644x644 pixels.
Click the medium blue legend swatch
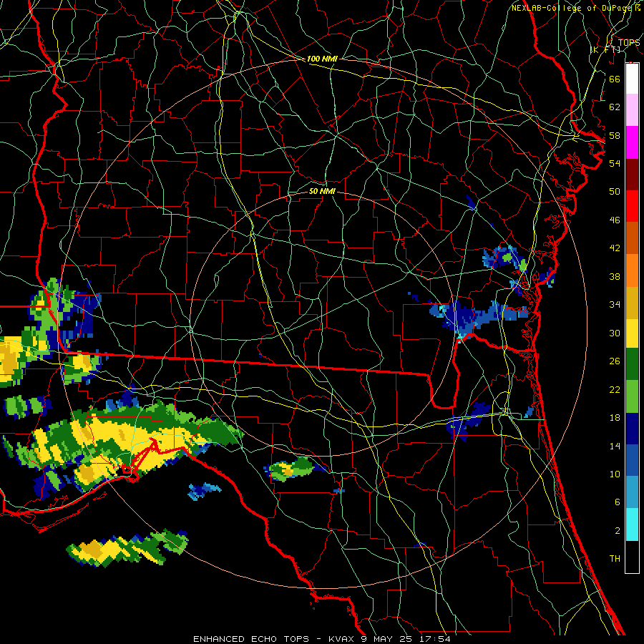click(x=632, y=461)
